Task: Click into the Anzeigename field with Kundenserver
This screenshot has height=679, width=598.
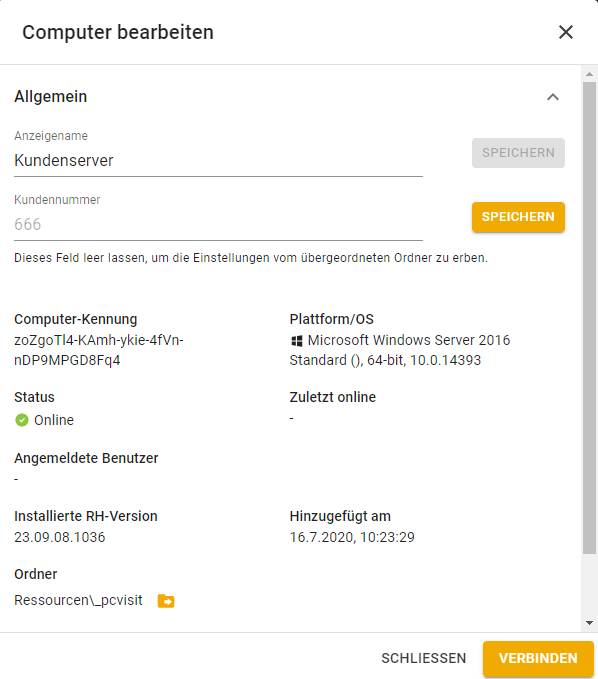Action: 218,161
